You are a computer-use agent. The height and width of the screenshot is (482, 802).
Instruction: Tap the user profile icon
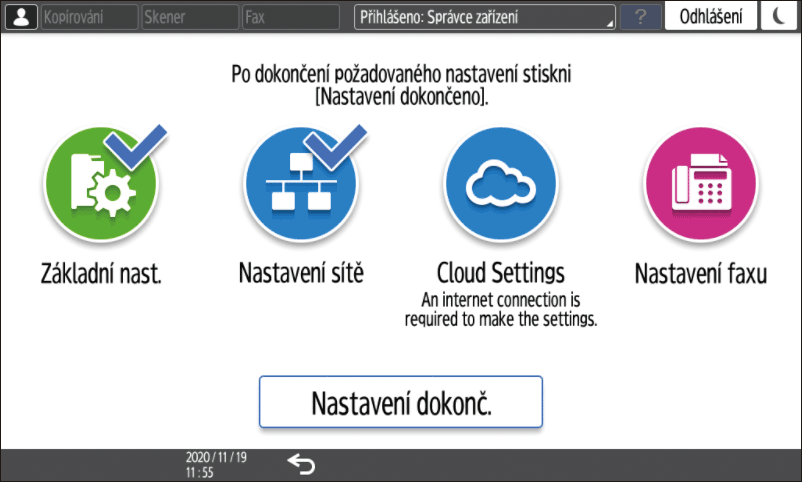pyautogui.click(x=20, y=17)
